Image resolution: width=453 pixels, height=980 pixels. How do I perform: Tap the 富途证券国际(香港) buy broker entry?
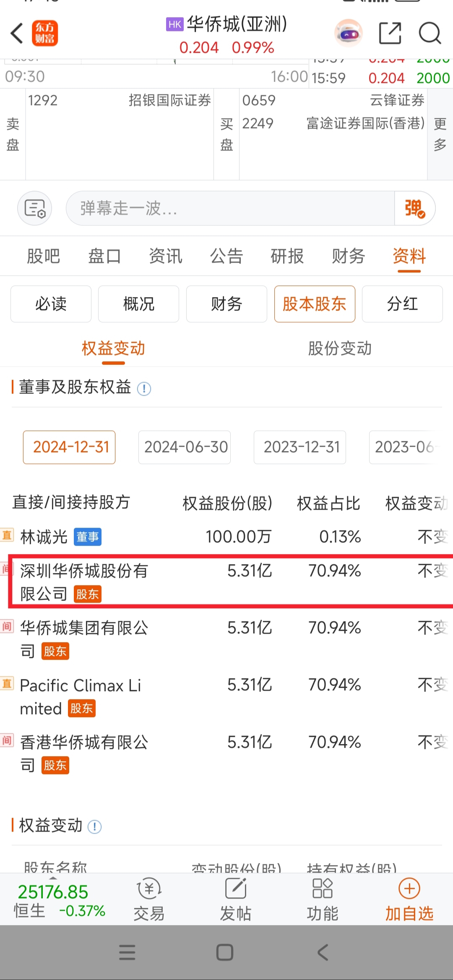coord(333,124)
